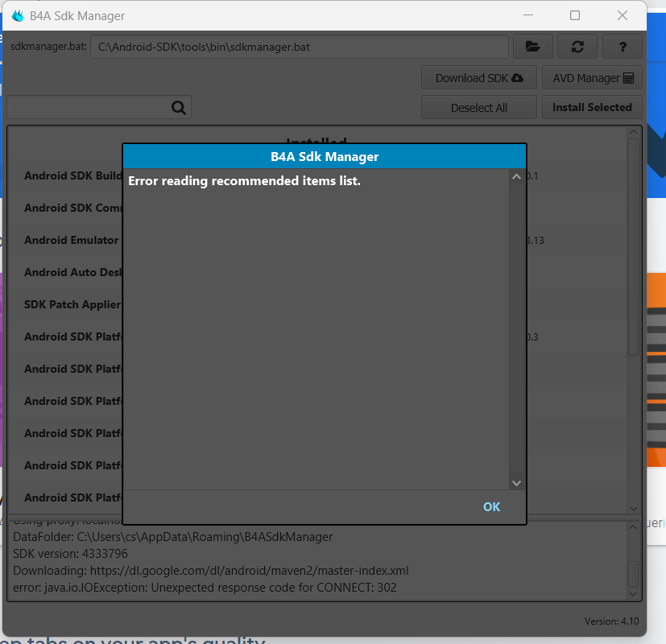Image resolution: width=666 pixels, height=644 pixels.
Task: Open AVD Manager
Action: tap(592, 78)
